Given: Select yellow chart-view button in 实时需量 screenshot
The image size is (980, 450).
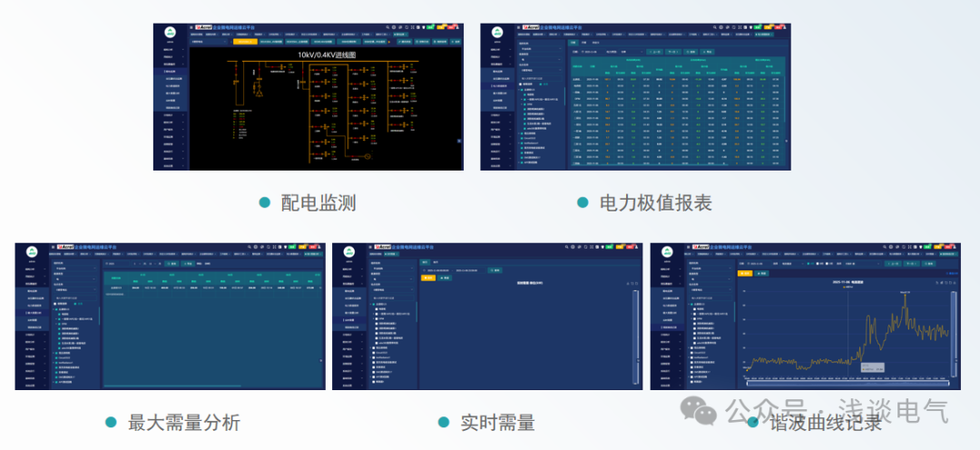Looking at the screenshot, I should 428,278.
